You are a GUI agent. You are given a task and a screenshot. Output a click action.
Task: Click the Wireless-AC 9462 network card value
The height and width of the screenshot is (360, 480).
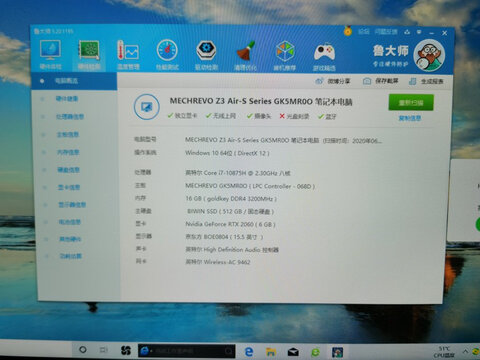pyautogui.click(x=218, y=262)
